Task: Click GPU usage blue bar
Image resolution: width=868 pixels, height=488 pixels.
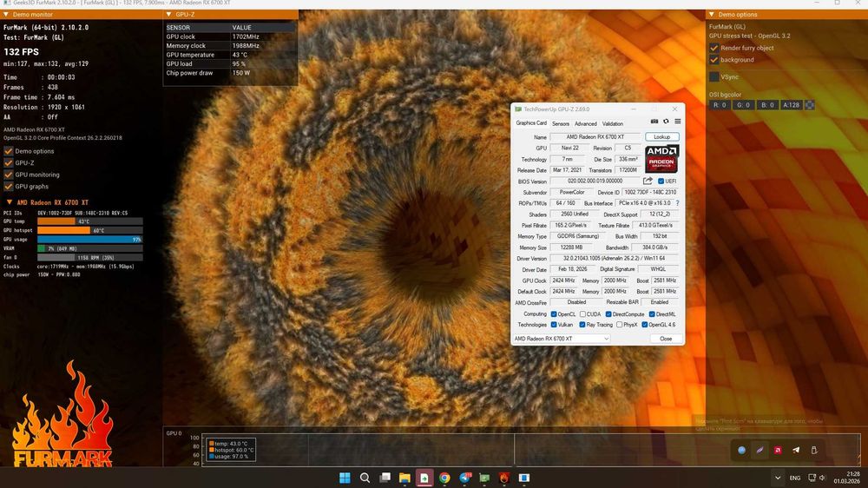Action: 89,240
